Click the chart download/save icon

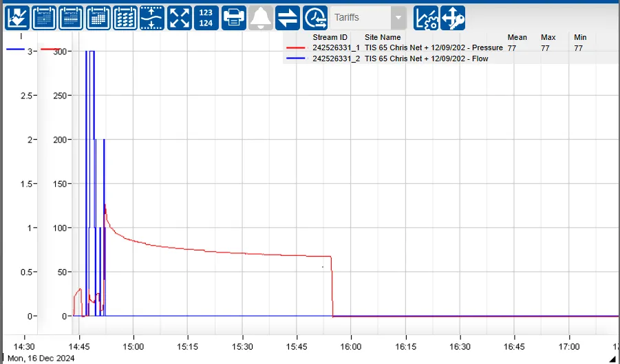(x=17, y=18)
